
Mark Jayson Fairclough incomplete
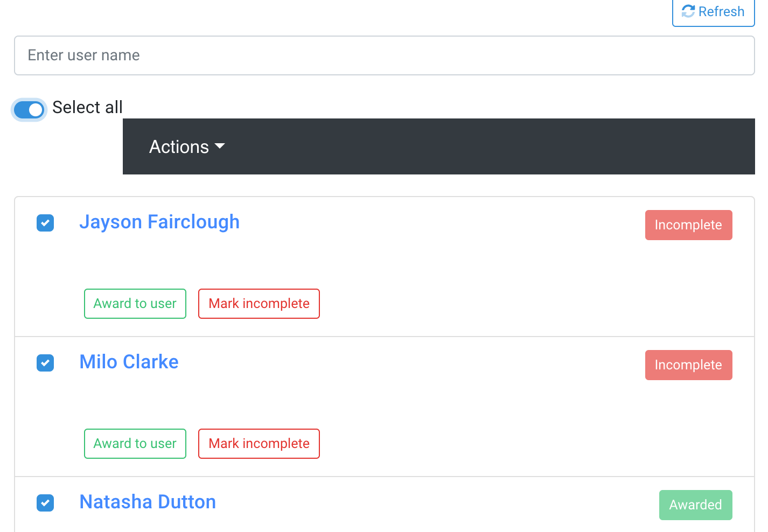(x=259, y=304)
